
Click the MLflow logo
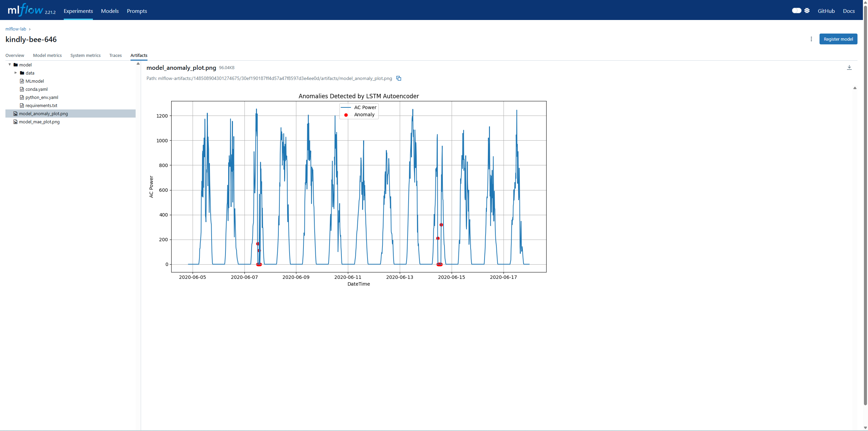coord(25,10)
